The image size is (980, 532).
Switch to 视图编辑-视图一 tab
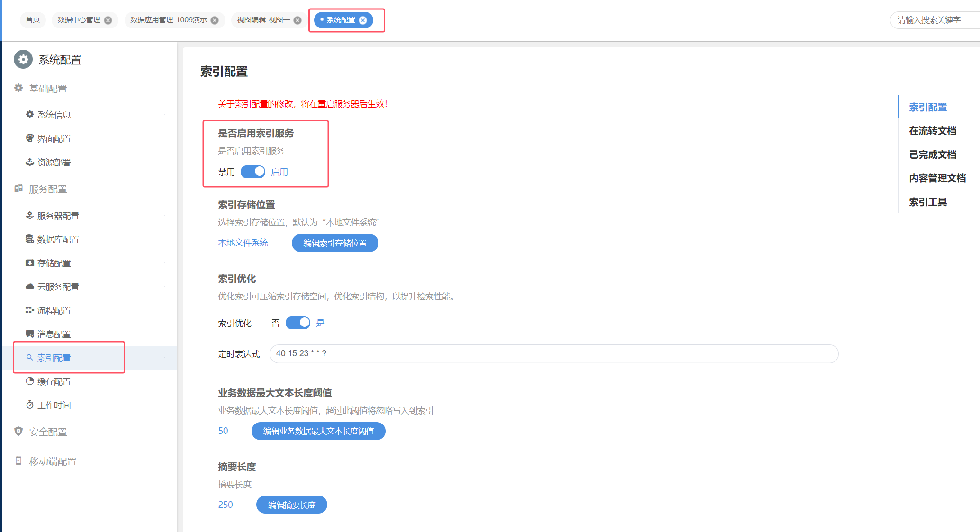pyautogui.click(x=263, y=20)
